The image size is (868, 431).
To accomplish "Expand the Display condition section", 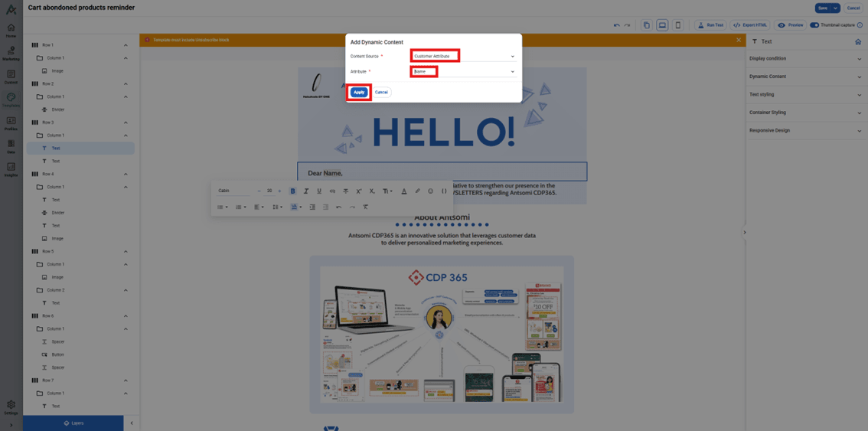I will (805, 58).
